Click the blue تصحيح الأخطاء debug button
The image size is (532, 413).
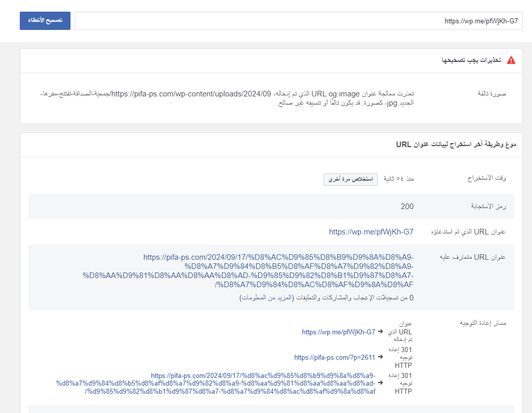pyautogui.click(x=45, y=21)
